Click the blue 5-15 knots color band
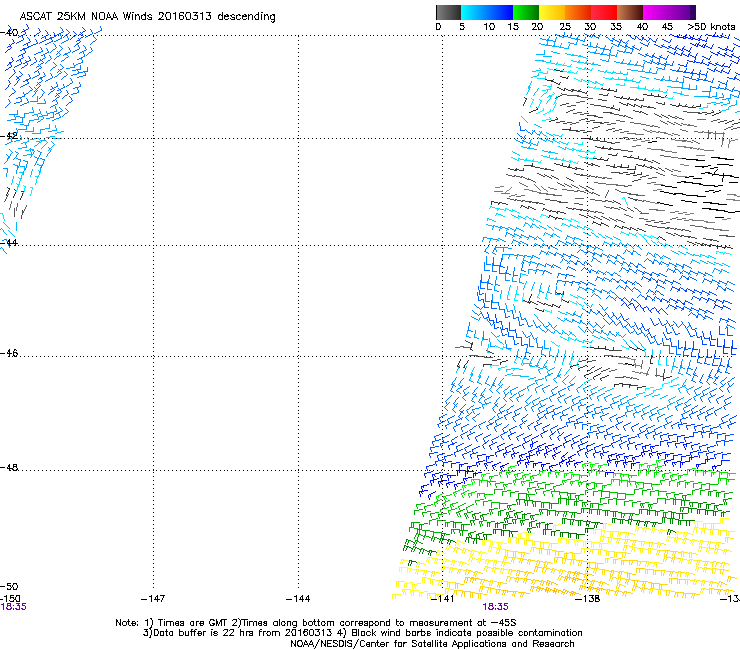This screenshot has height=650, width=740. 487,12
